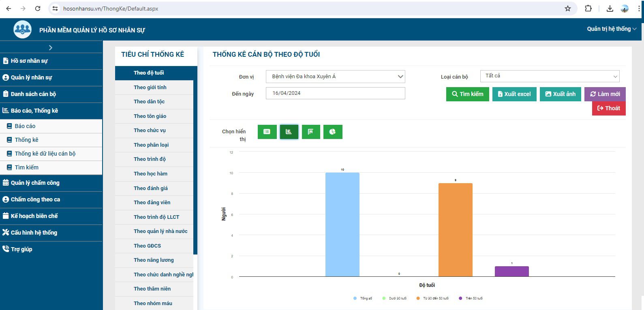Viewport: 644px width, 310px height.
Task: Select the column chart display icon
Action: pos(311,132)
